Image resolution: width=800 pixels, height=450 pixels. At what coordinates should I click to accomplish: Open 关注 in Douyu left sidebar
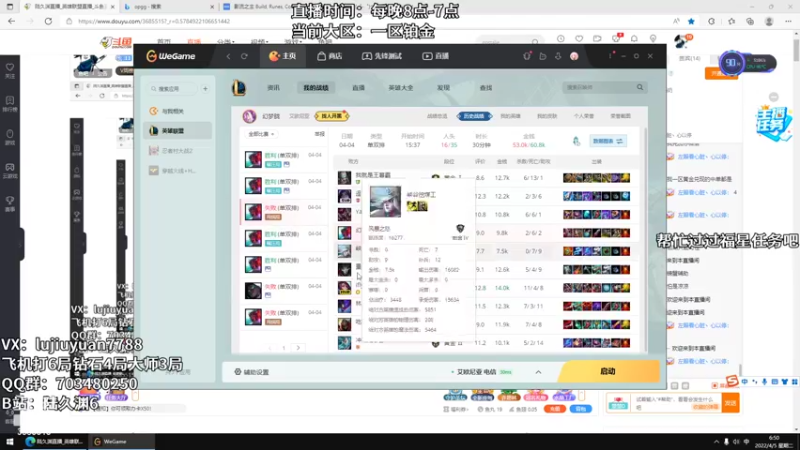click(x=10, y=70)
